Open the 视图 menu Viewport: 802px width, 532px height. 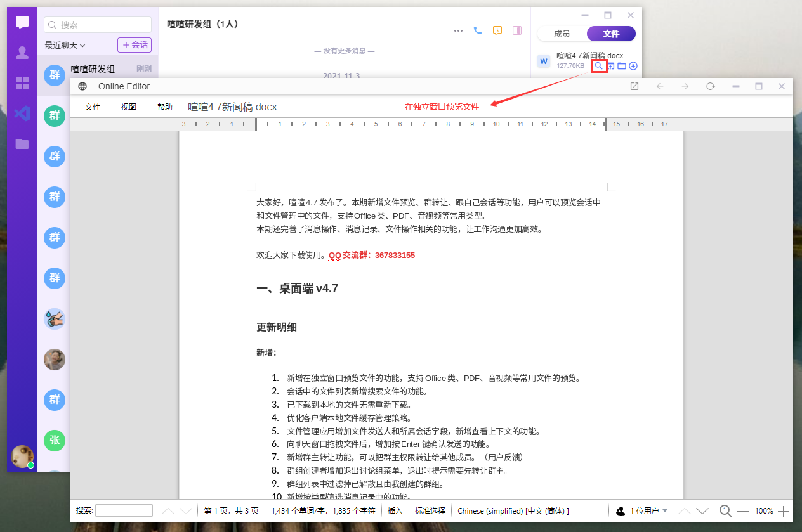pyautogui.click(x=129, y=107)
